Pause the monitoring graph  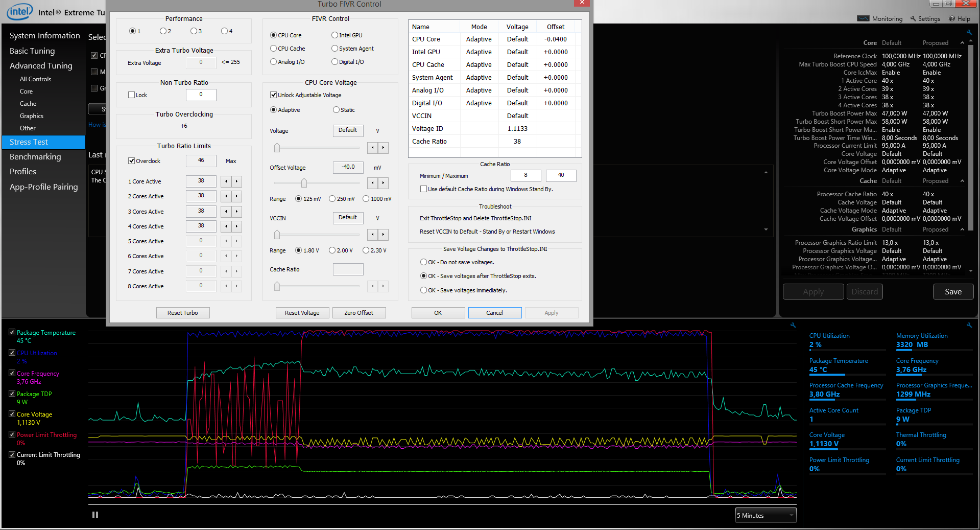click(x=95, y=515)
